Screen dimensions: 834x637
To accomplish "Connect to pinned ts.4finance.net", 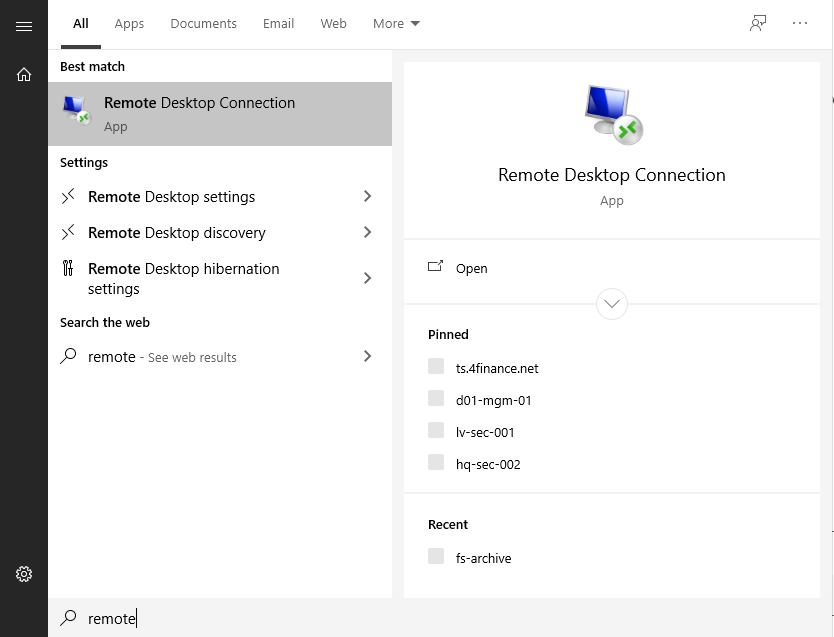I will (497, 368).
